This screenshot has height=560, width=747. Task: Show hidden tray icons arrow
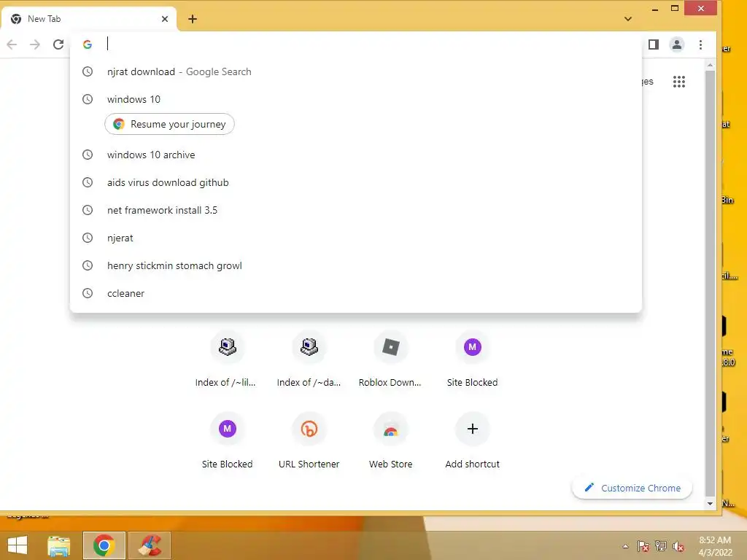click(x=625, y=546)
